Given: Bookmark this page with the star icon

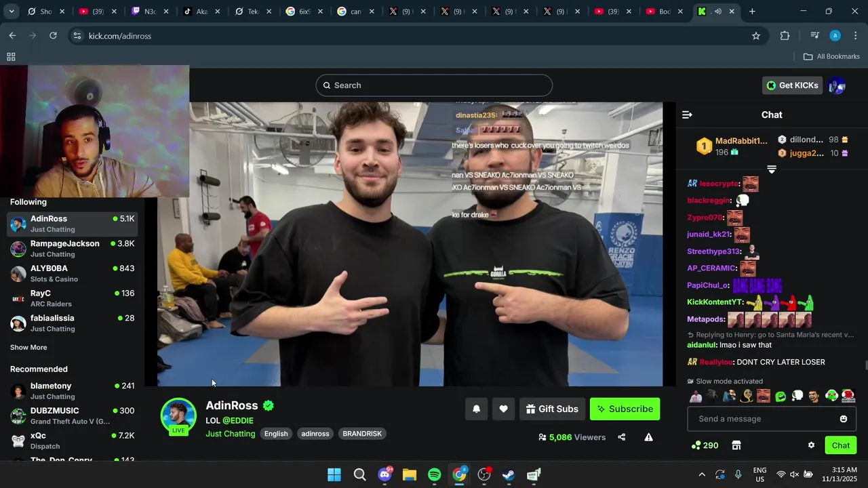Looking at the screenshot, I should [x=756, y=36].
